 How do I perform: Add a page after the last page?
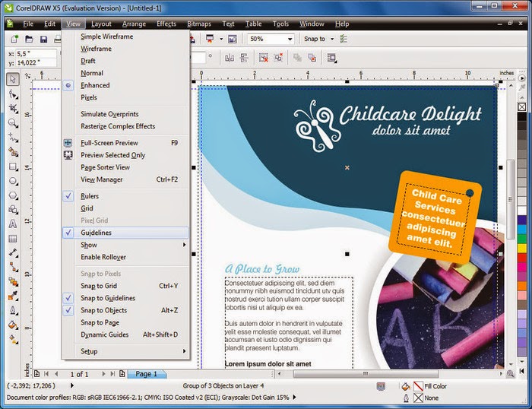122,374
